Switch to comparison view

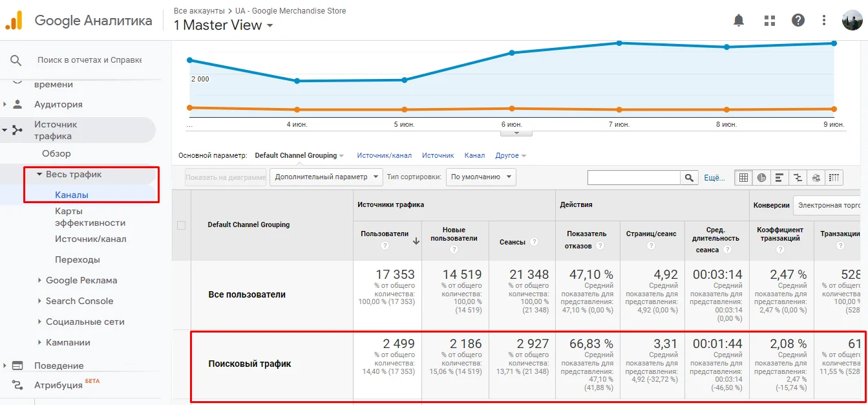(798, 177)
